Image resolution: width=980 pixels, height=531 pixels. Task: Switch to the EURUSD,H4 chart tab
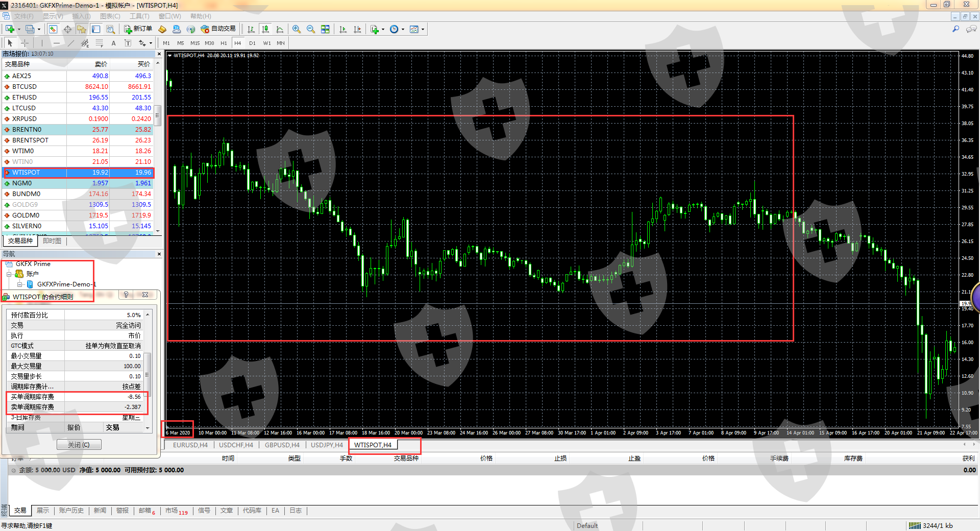click(x=190, y=445)
